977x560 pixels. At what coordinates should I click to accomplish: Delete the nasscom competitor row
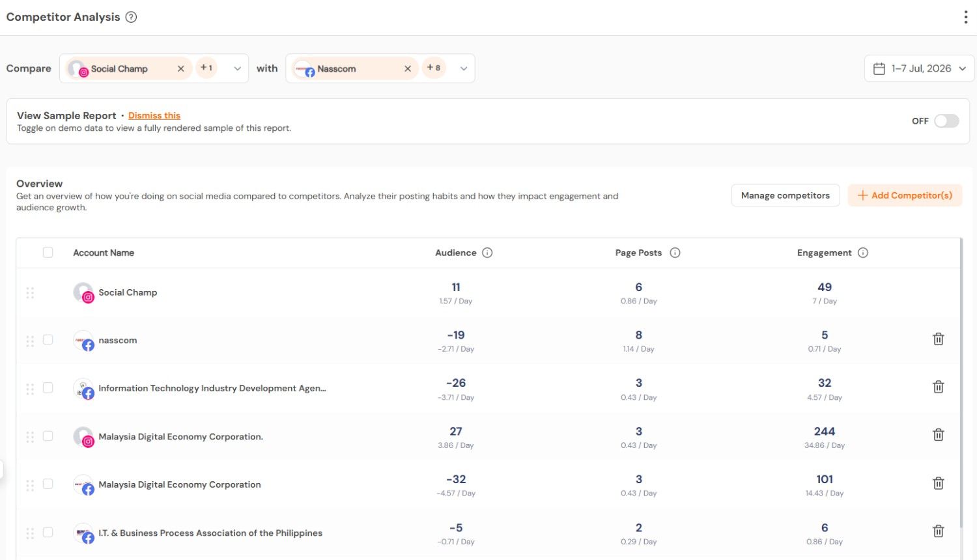click(x=939, y=339)
